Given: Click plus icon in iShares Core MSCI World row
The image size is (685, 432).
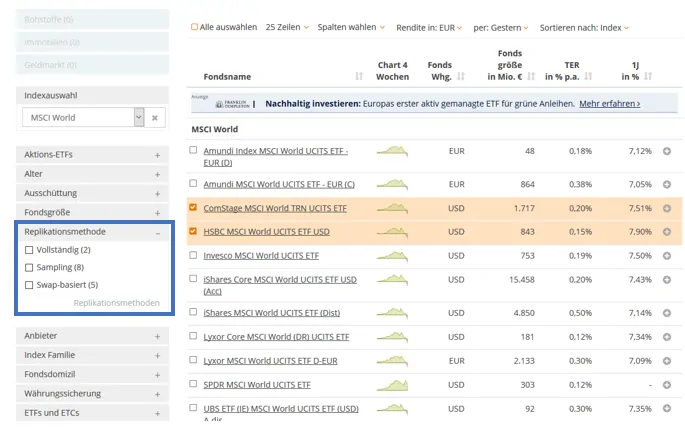Looking at the screenshot, I should coord(667,280).
